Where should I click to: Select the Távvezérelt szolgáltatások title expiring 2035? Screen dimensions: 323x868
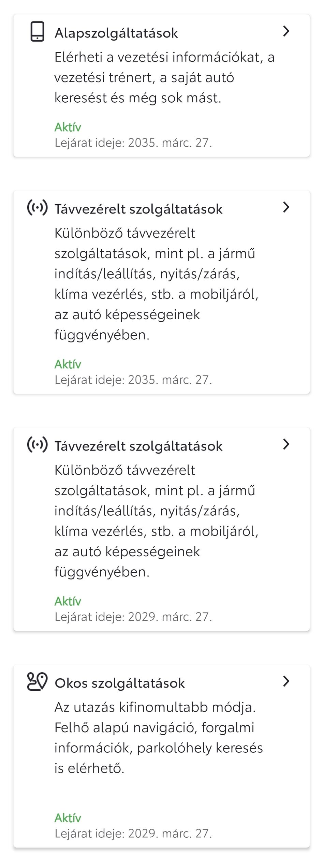[138, 209]
